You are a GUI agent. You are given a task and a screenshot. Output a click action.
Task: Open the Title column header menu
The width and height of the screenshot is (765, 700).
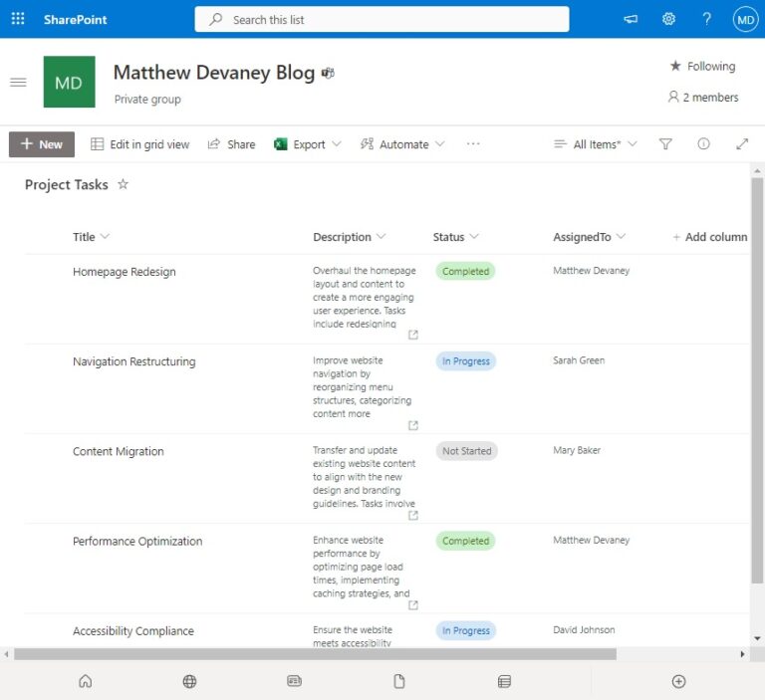point(91,237)
